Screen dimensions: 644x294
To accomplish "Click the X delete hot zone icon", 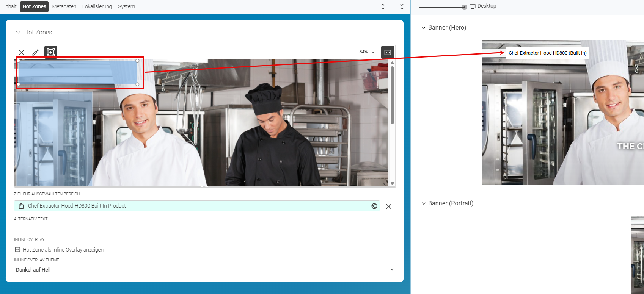I will [22, 52].
